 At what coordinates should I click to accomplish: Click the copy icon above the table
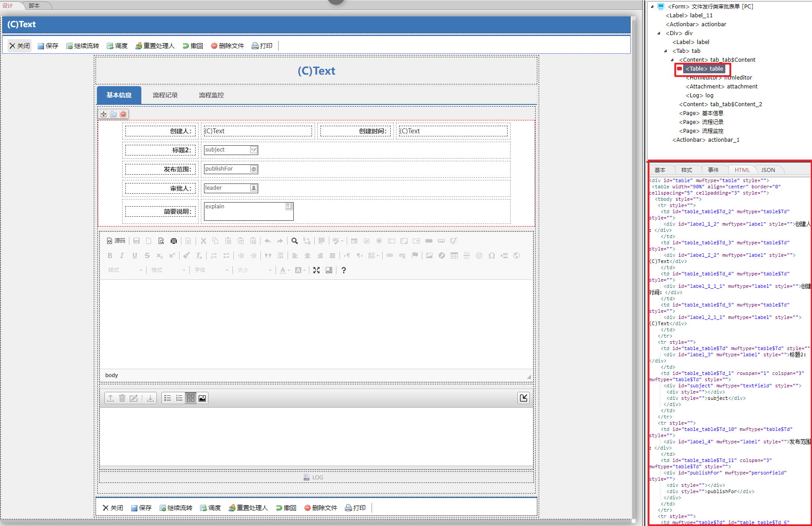point(113,114)
